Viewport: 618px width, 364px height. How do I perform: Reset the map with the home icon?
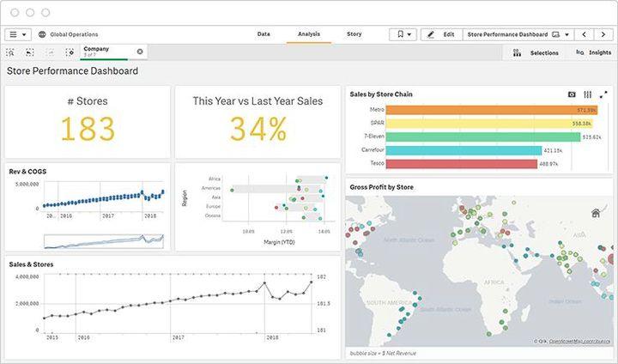596,213
